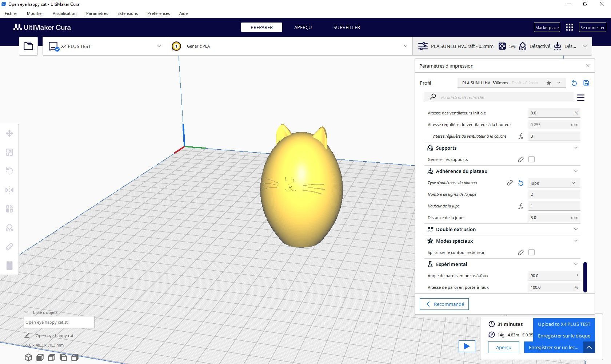Select the Scale tool in left toolbar
611x364 pixels.
pyautogui.click(x=9, y=152)
